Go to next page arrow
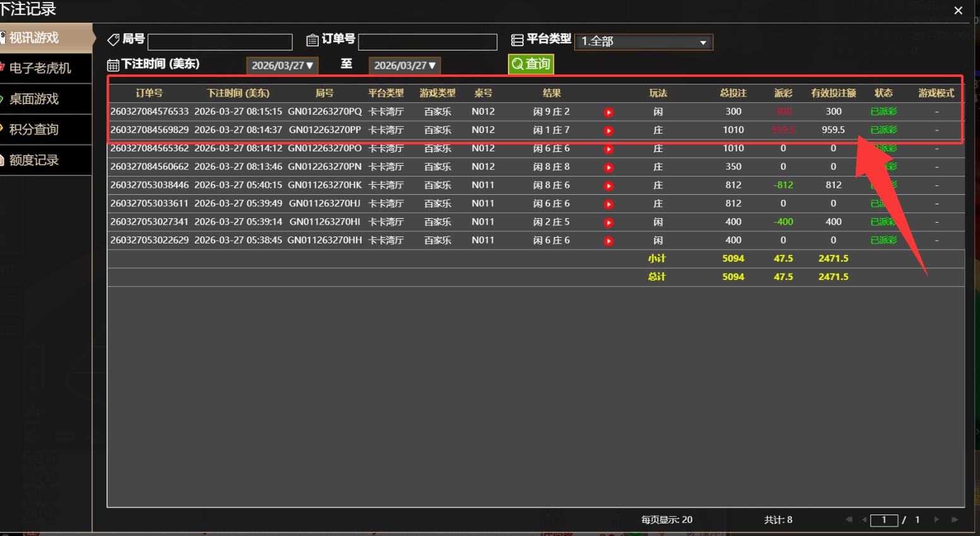980x536 pixels. point(936,520)
